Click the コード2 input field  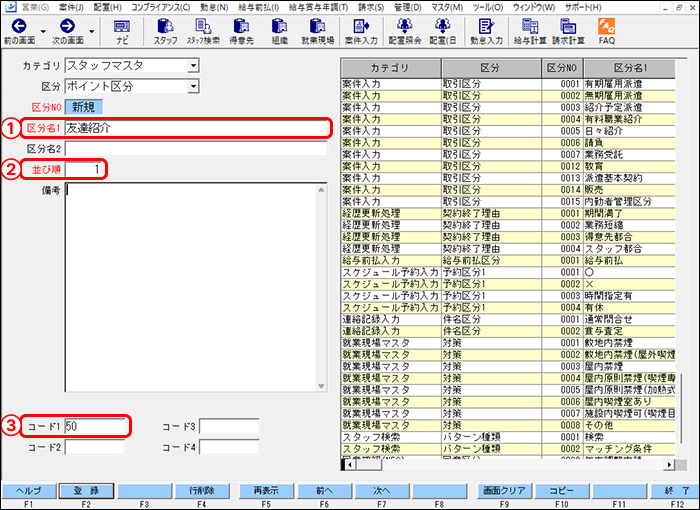[95, 447]
